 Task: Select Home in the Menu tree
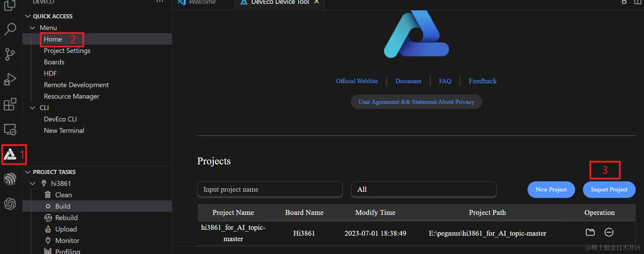click(53, 39)
